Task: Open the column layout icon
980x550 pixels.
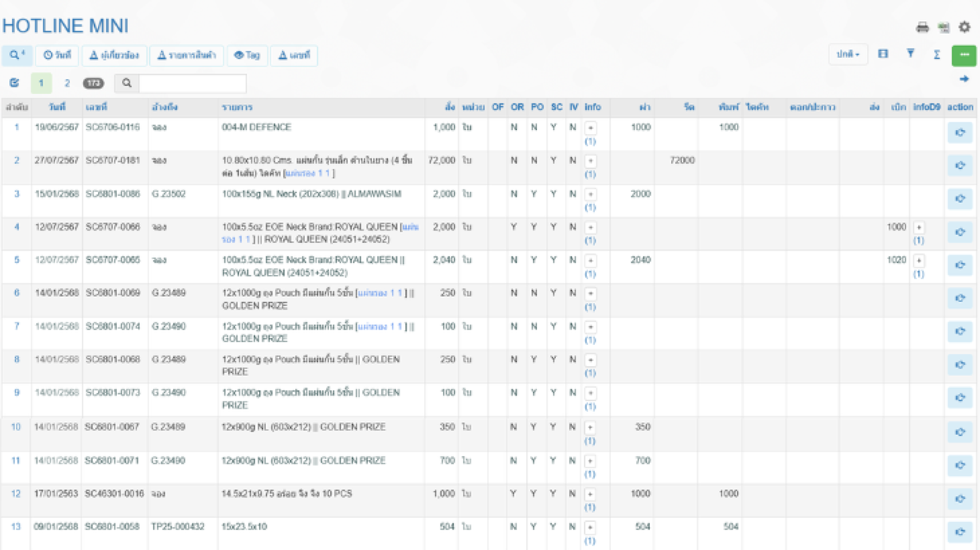Action: 883,54
